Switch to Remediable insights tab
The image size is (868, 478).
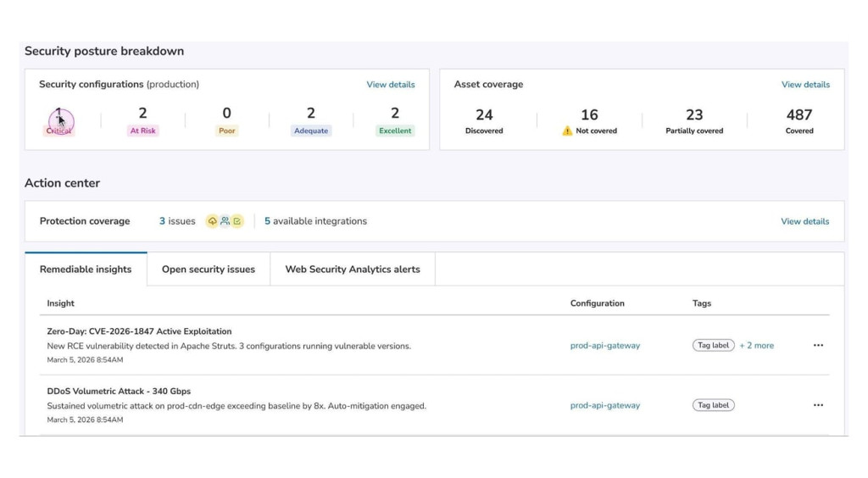pyautogui.click(x=86, y=270)
